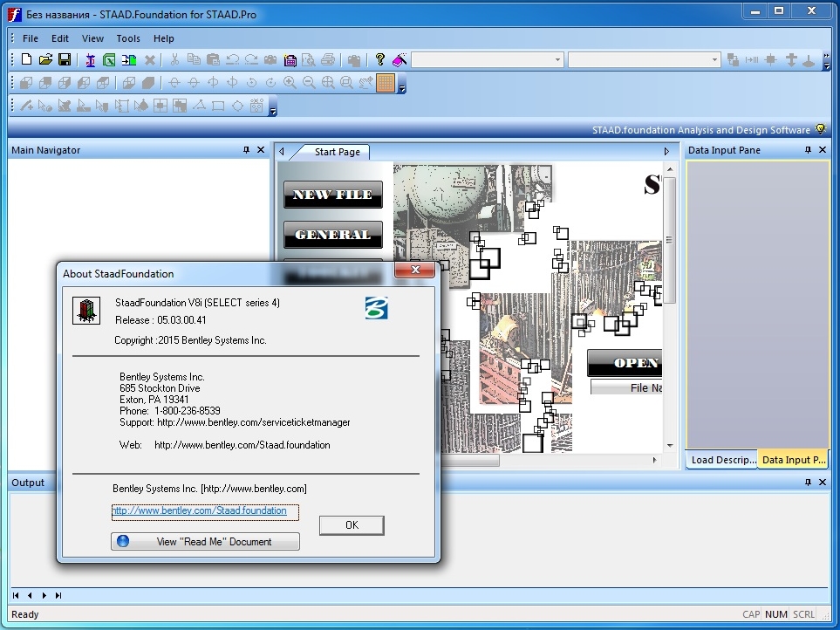
Task: Expand the main toolbar overflow chevron
Action: click(x=827, y=60)
